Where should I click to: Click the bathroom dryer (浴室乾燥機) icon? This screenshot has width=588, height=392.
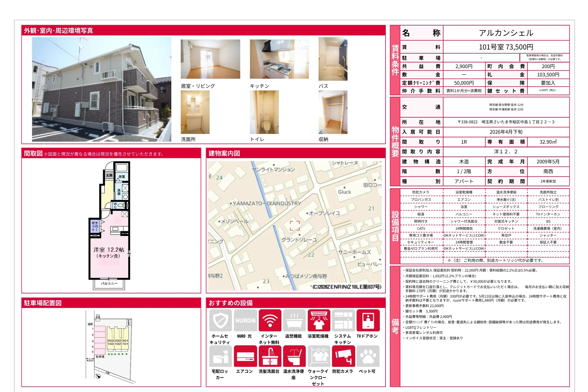coord(319,320)
